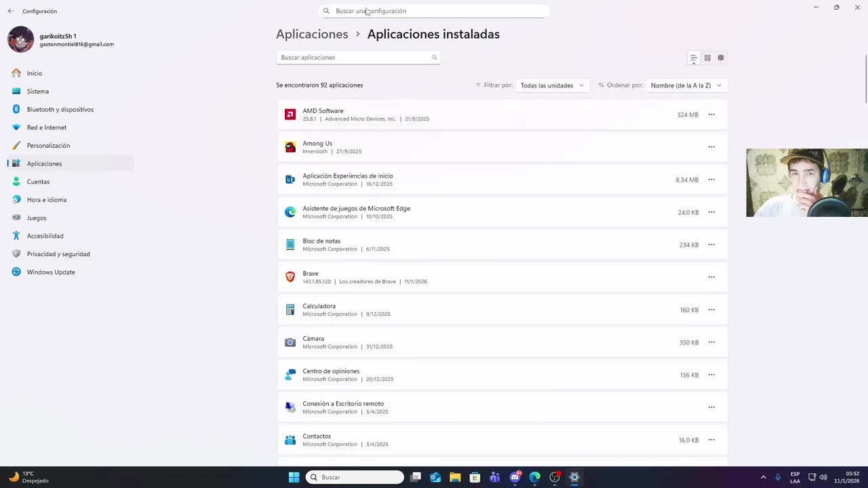Open more options for Asistente de juegos

(x=711, y=212)
